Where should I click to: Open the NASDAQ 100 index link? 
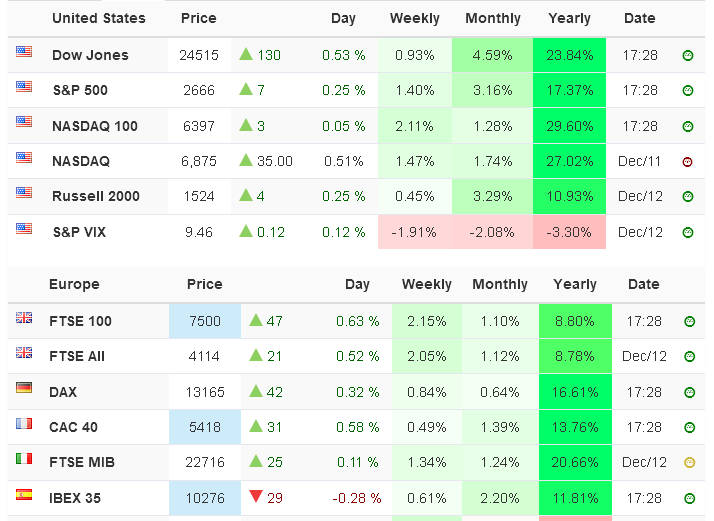(95, 126)
